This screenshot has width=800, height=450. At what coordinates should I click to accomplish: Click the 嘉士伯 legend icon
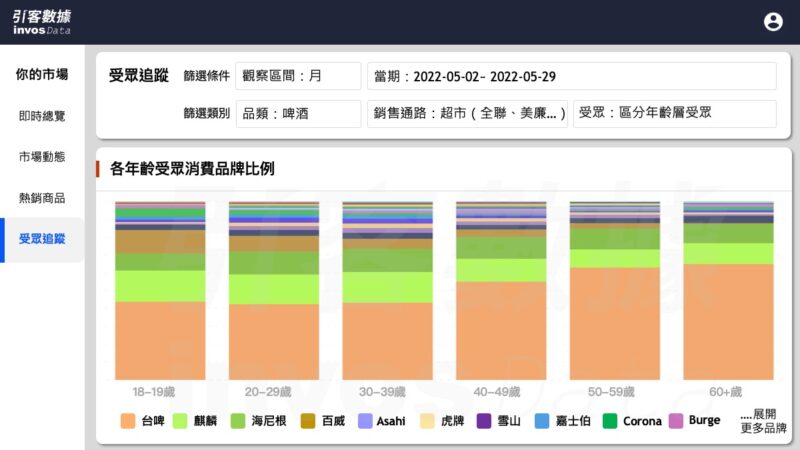542,421
